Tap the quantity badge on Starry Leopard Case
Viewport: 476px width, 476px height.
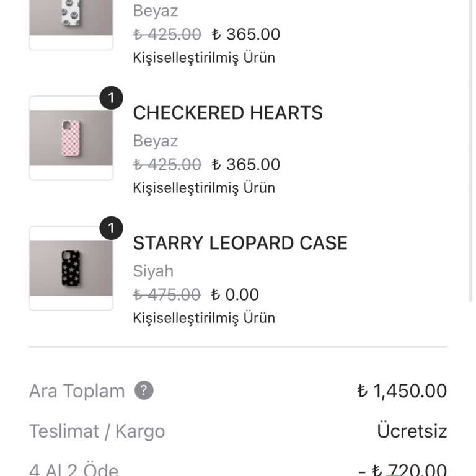(111, 229)
